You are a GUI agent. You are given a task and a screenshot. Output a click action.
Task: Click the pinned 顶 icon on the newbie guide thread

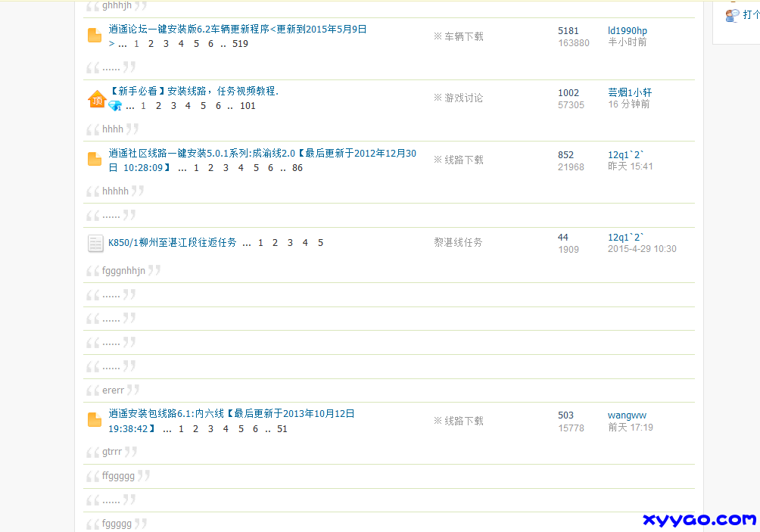[96, 98]
